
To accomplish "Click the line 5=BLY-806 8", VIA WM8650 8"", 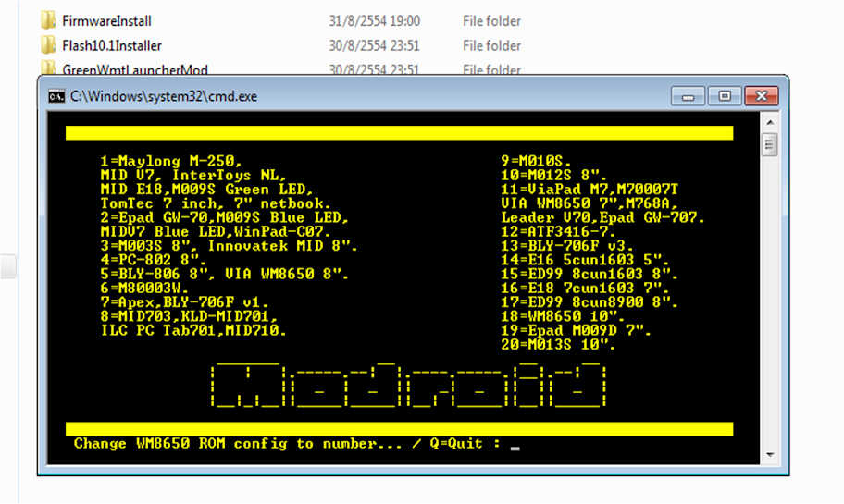I will [x=225, y=274].
